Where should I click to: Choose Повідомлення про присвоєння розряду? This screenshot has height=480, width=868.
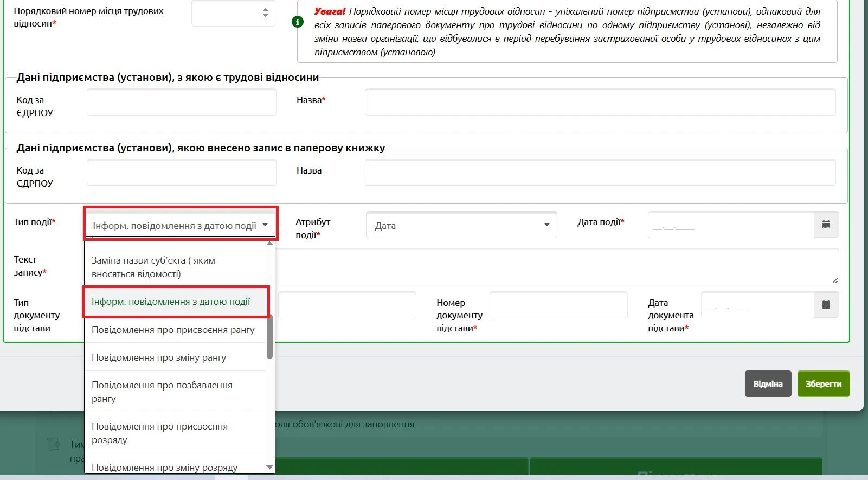click(175, 433)
